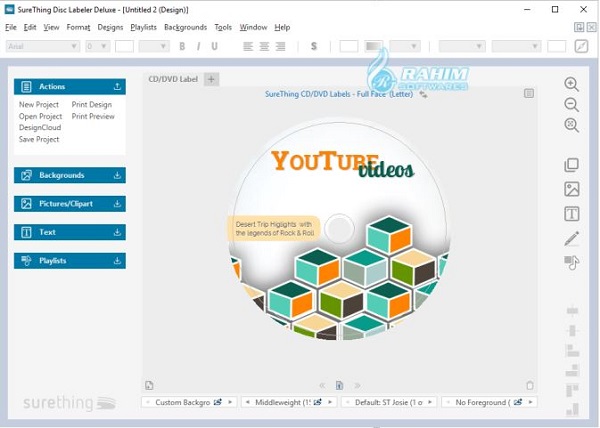Select the Desert Trip Highlights text box
Image resolution: width=600 pixels, height=428 pixels.
[274, 228]
